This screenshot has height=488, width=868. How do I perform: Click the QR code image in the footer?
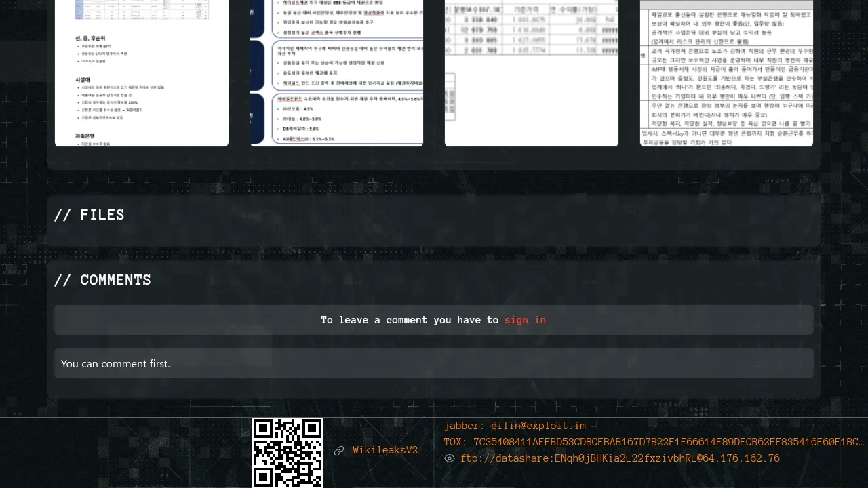[x=288, y=452]
